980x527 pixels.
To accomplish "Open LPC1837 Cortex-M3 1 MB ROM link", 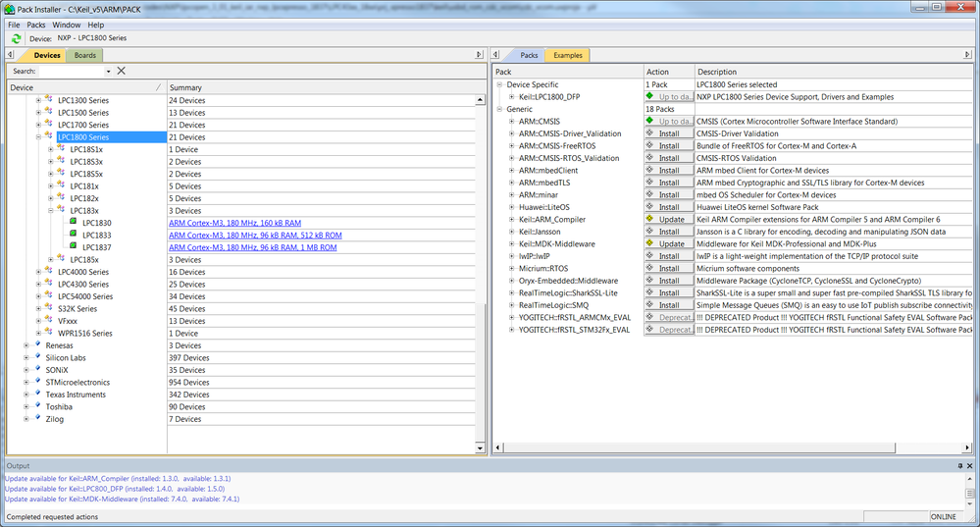I will point(252,247).
